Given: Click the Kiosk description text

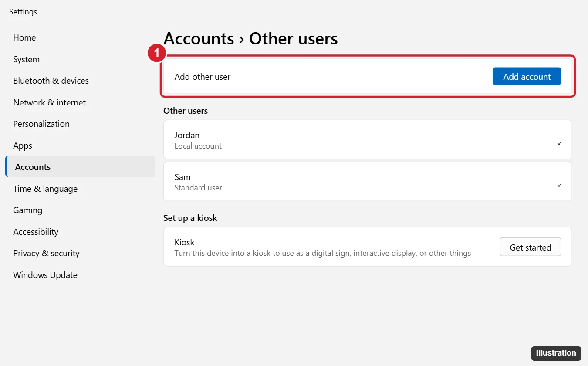Looking at the screenshot, I should point(323,253).
